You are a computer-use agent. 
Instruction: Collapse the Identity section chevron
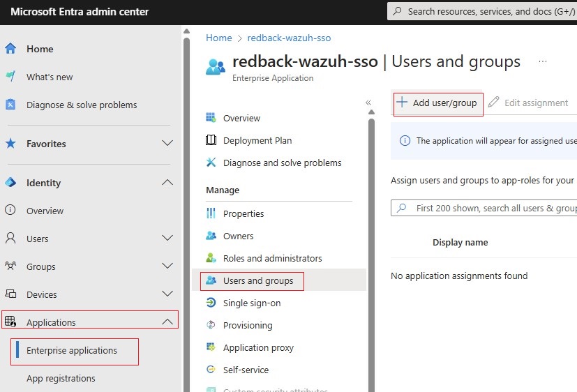(167, 182)
